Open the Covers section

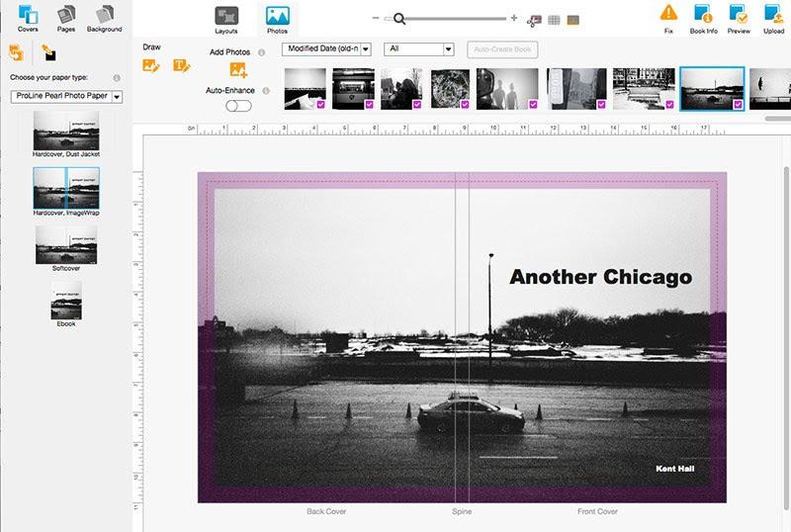(x=28, y=17)
